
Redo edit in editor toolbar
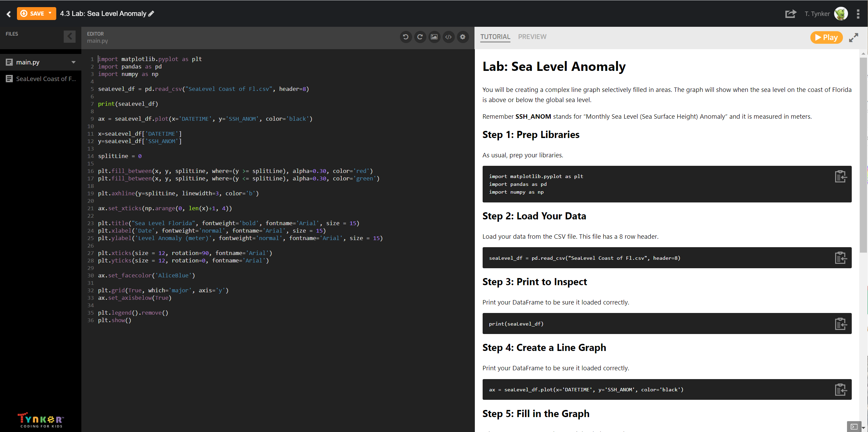pyautogui.click(x=420, y=37)
